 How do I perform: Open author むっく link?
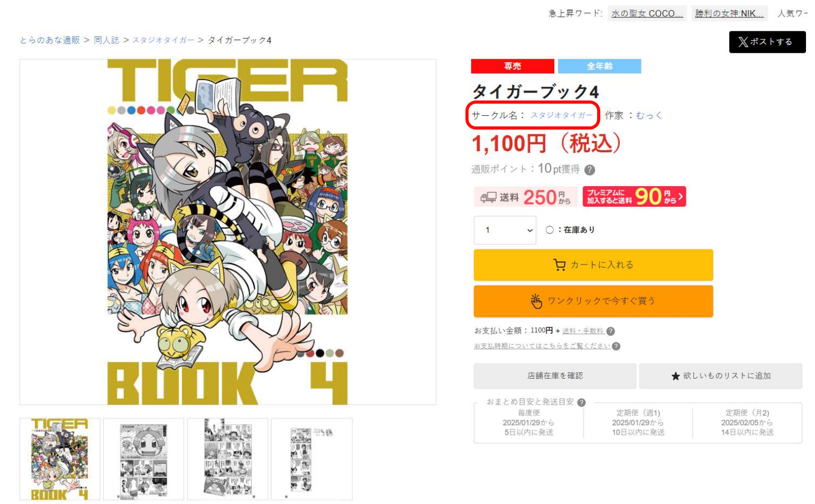coord(649,115)
